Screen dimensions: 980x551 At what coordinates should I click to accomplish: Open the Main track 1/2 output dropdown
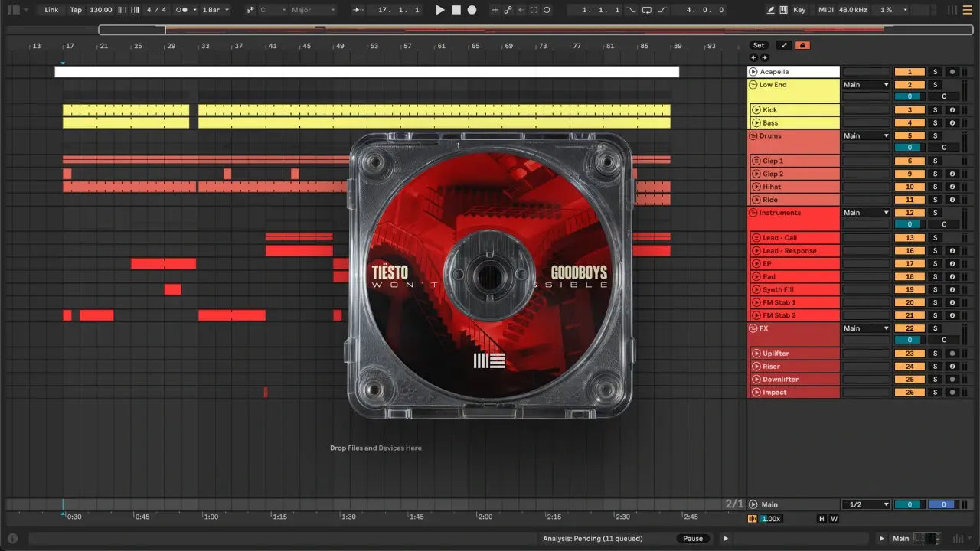[867, 504]
